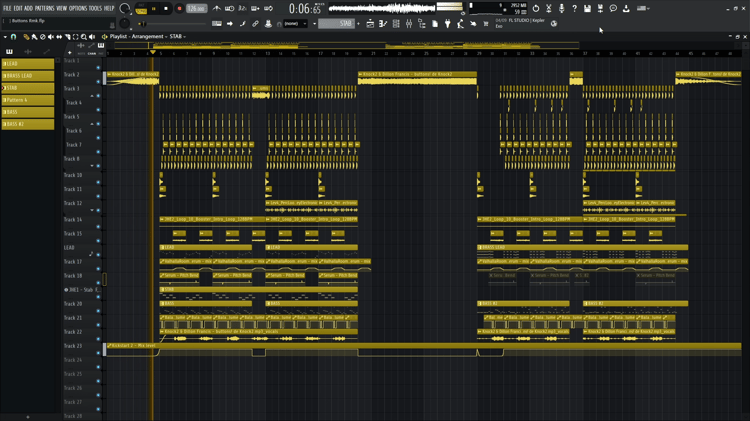This screenshot has width=750, height=421.
Task: Open the plugin picker plug icon
Action: point(448,23)
